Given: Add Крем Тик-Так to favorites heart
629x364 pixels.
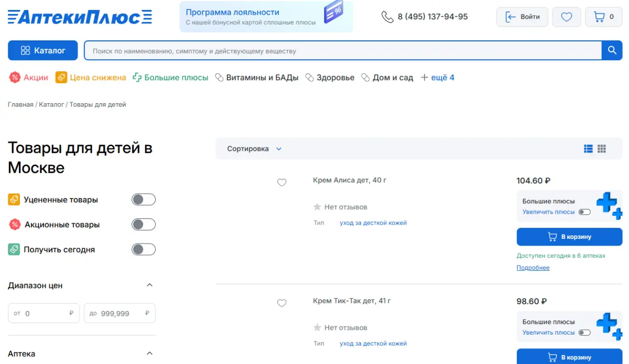Looking at the screenshot, I should click(281, 303).
